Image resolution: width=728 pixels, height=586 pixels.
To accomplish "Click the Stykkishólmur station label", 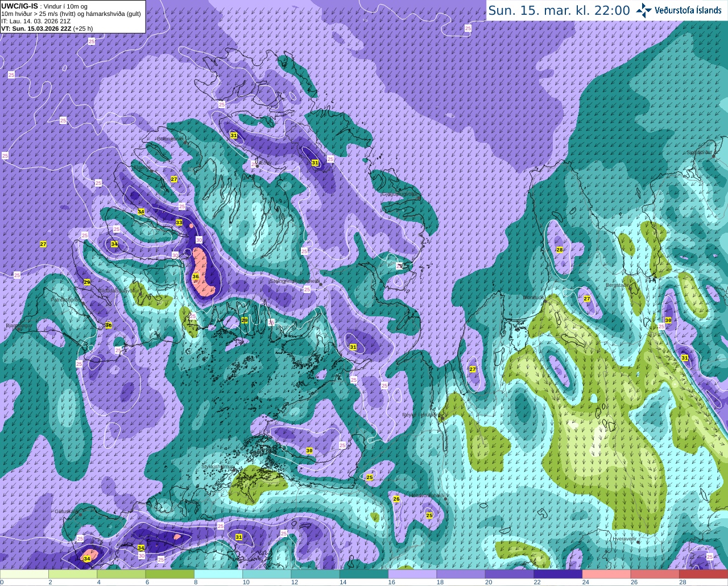I will [218, 466].
